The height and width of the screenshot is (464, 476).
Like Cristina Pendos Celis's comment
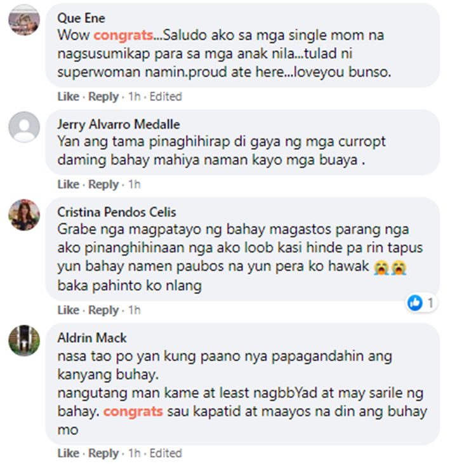click(69, 310)
